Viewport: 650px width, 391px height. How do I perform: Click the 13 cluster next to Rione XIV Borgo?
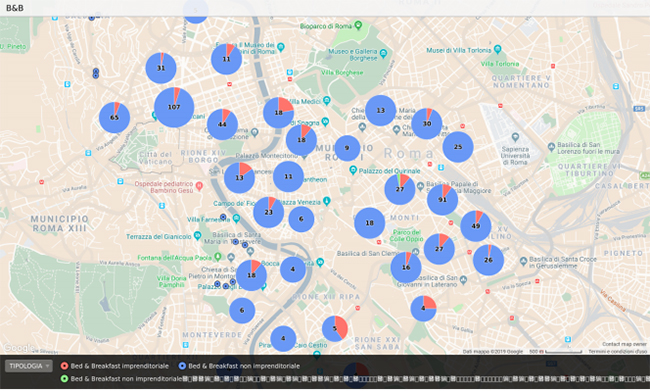point(239,178)
